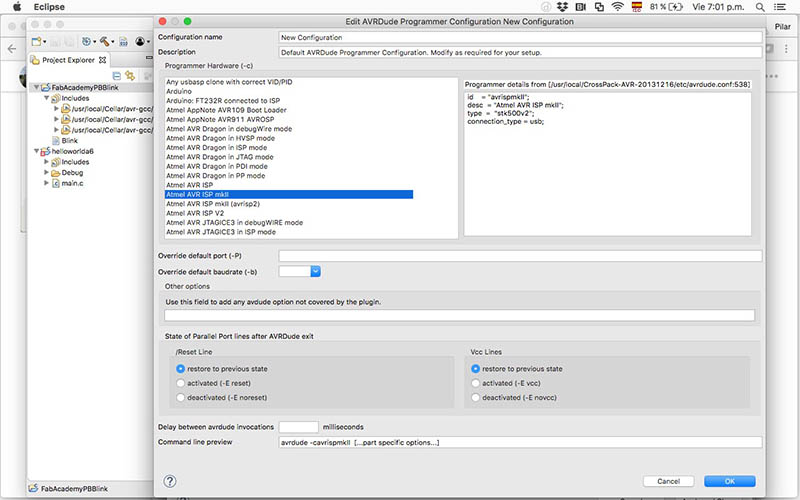Open the New wizard toolbar icon
The width and height of the screenshot is (800, 500).
coord(36,41)
